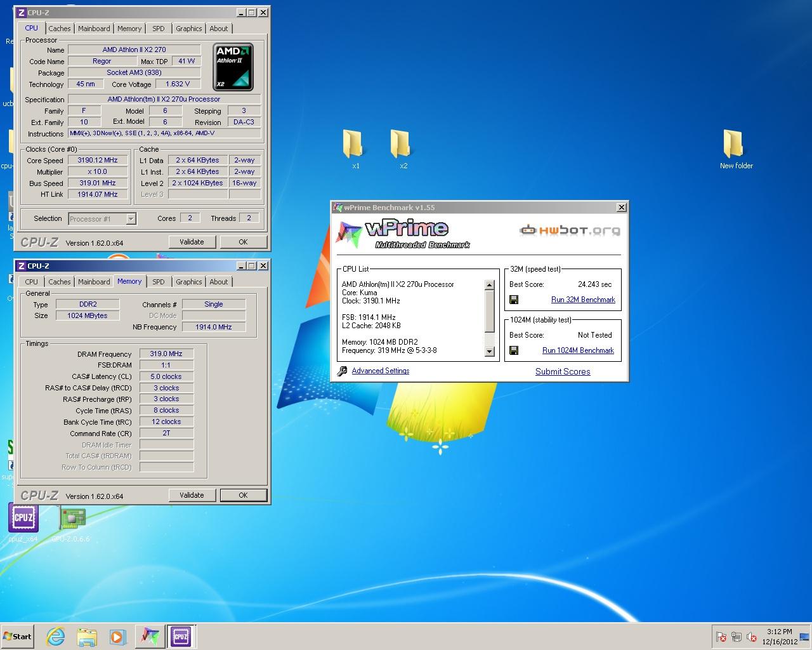
Task: Switch to wPrime in the taskbar
Action: tap(150, 637)
